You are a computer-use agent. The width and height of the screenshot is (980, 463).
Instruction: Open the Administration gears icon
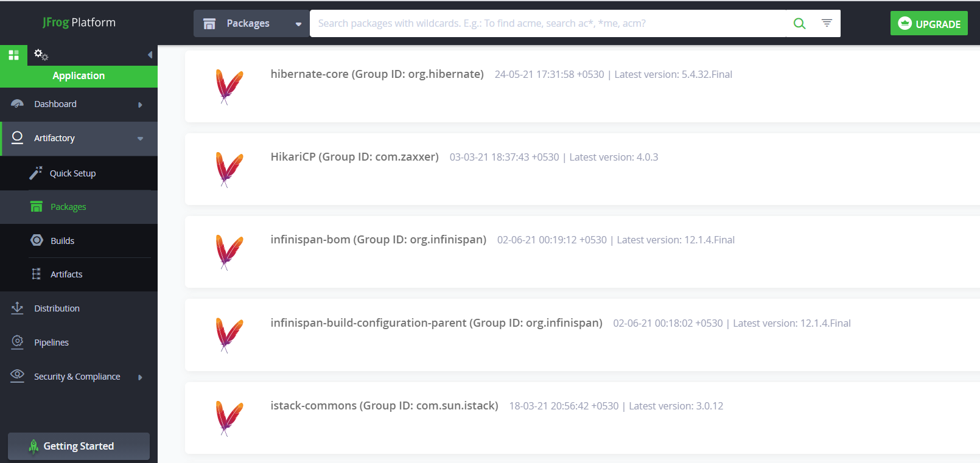(x=41, y=55)
